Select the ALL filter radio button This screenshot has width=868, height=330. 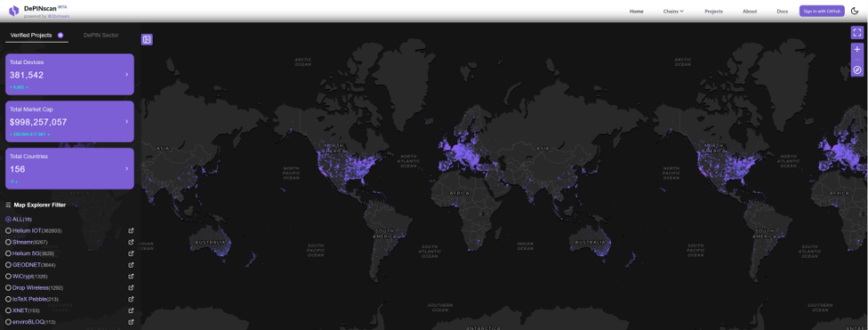[x=8, y=219]
